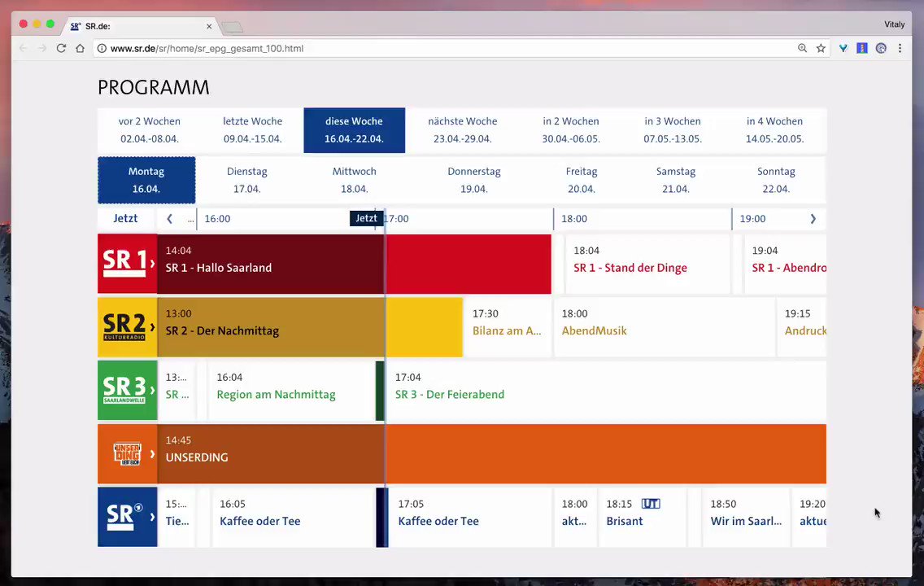924x586 pixels.
Task: Click the 18:00 time label in timeline
Action: point(574,219)
